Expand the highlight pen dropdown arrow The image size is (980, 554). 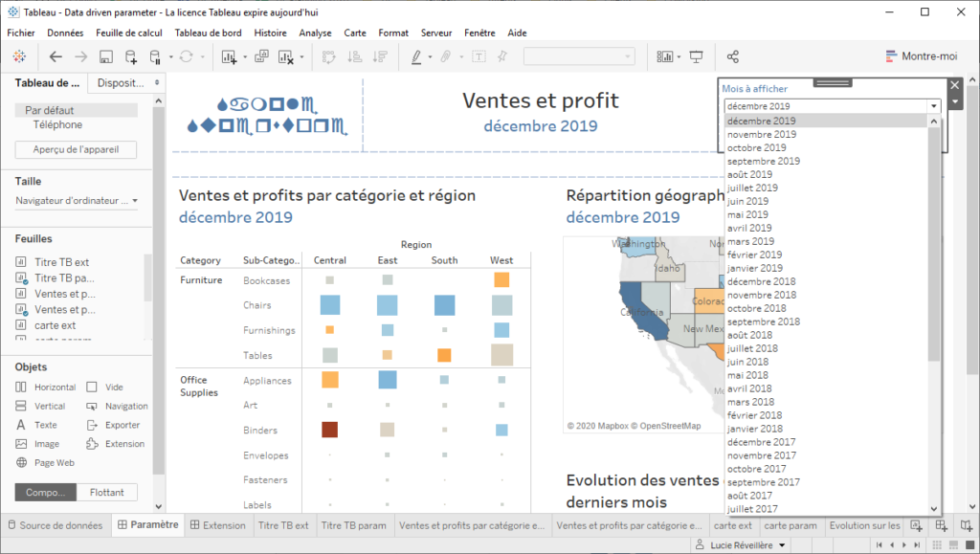[430, 56]
